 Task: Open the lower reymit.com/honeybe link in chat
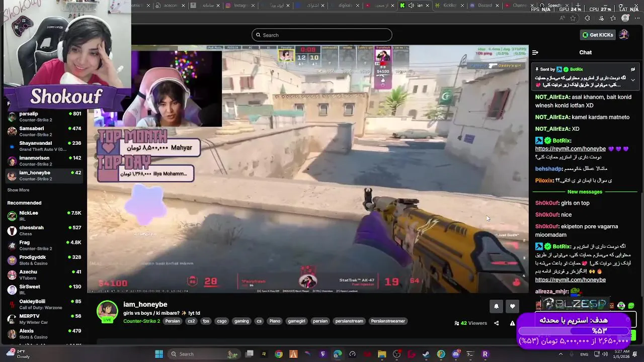[570, 280]
